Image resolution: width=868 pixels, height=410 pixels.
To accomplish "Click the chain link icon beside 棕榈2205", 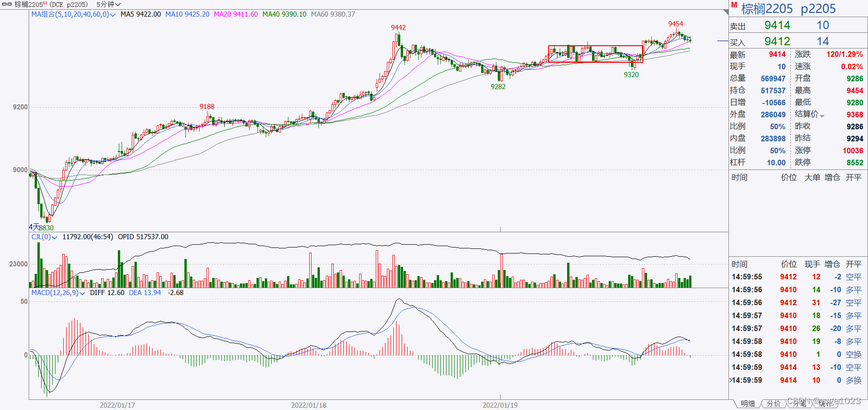I will [7, 4].
